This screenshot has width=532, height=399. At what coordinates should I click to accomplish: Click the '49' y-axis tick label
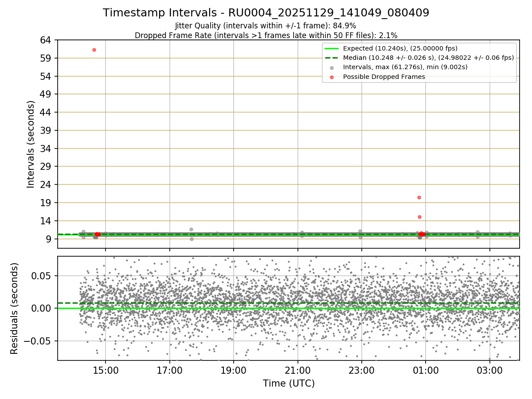(x=47, y=94)
